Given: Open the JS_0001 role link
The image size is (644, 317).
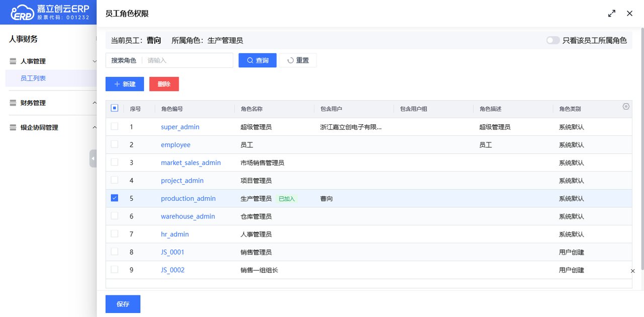Looking at the screenshot, I should pos(173,252).
